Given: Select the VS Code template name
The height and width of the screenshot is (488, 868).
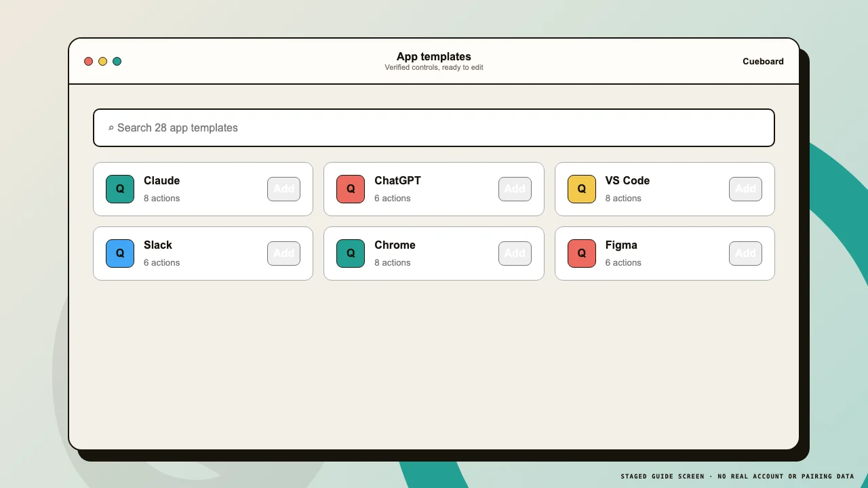Looking at the screenshot, I should tap(627, 181).
